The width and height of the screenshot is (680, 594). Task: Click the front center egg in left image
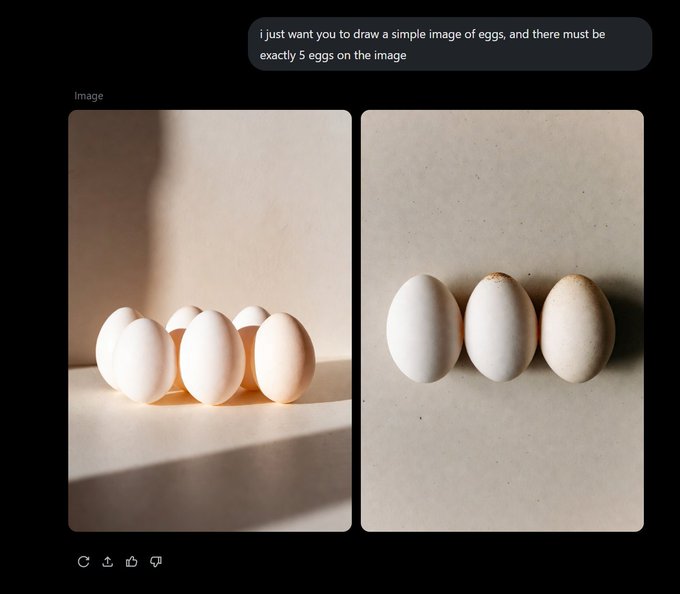coord(212,357)
